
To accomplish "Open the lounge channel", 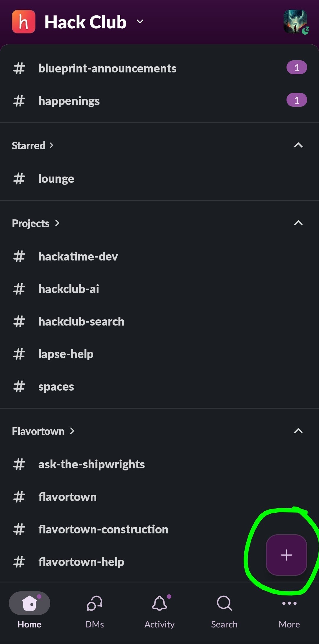I will point(56,179).
